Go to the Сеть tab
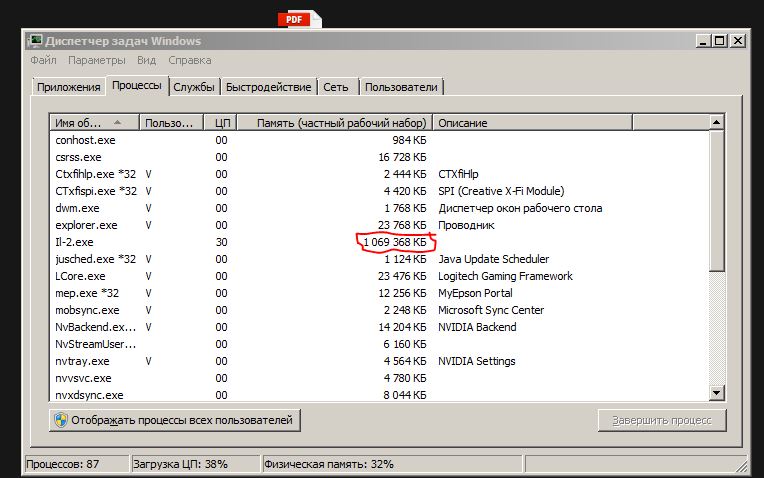The image size is (764, 478). [x=336, y=87]
